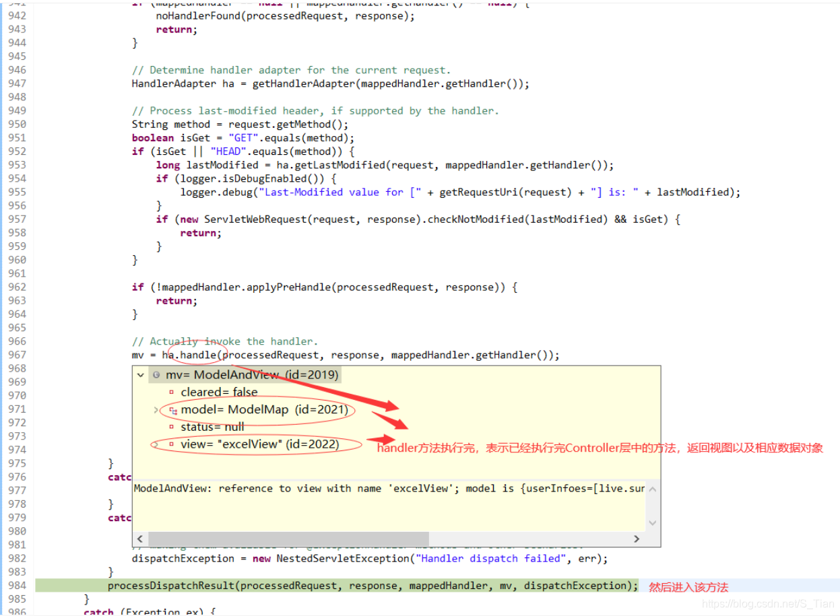840x616 pixels.
Task: Click the HandlerAdapter ha = getHandlerAdapter line
Action: coord(330,83)
